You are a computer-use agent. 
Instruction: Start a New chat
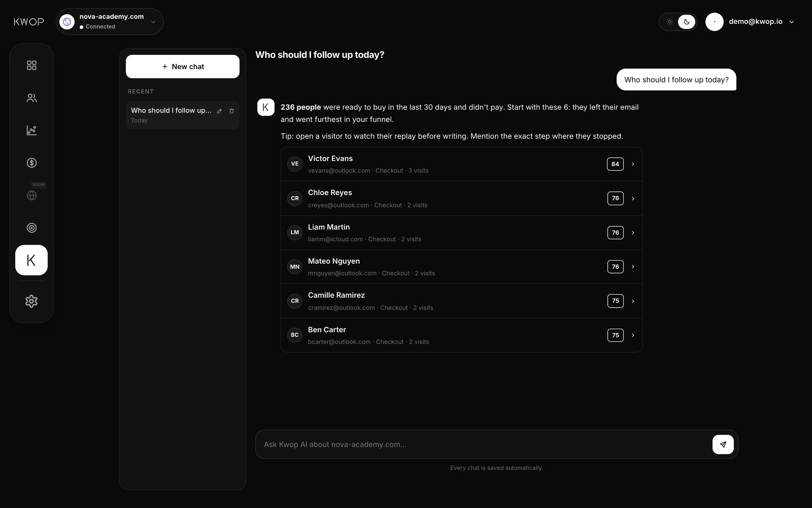pyautogui.click(x=183, y=67)
